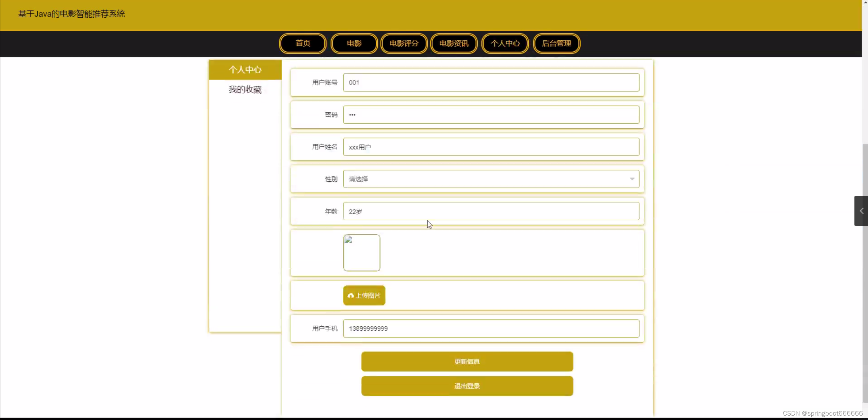Focus the 用户账号 input field
The width and height of the screenshot is (868, 420).
[x=491, y=83]
